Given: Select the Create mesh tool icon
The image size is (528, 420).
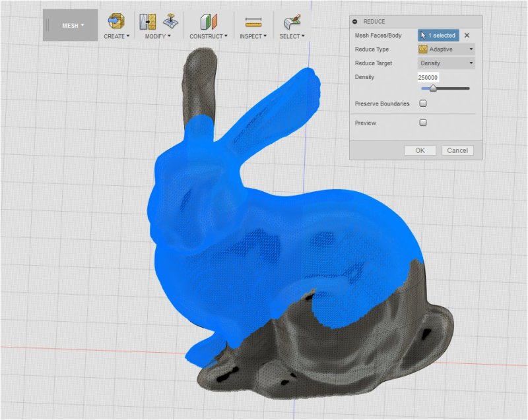Looking at the screenshot, I should [115, 21].
